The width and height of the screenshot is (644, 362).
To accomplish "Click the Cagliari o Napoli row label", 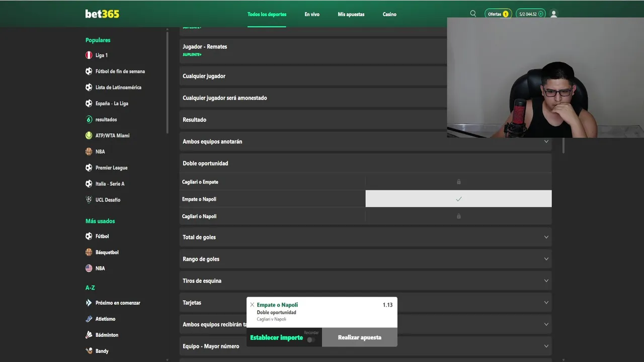I will (199, 216).
